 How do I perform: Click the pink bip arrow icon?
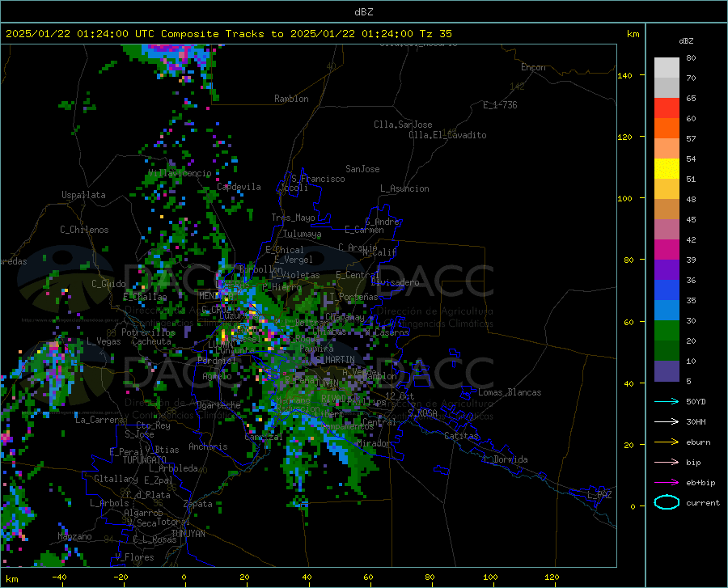tap(667, 463)
